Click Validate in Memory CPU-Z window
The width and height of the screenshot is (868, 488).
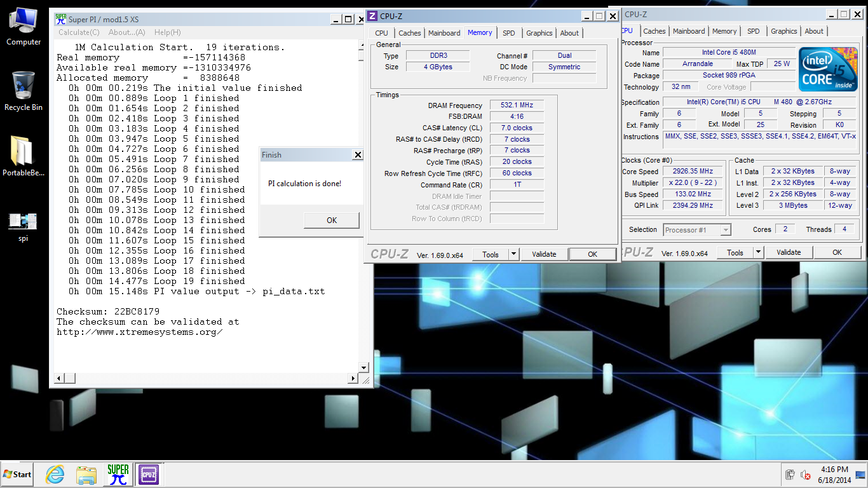pos(544,255)
